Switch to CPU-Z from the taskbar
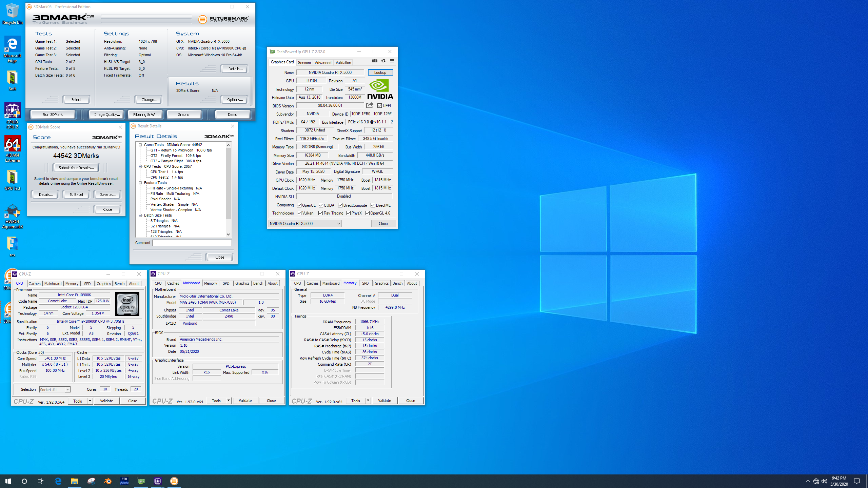868x488 pixels. coord(158,481)
